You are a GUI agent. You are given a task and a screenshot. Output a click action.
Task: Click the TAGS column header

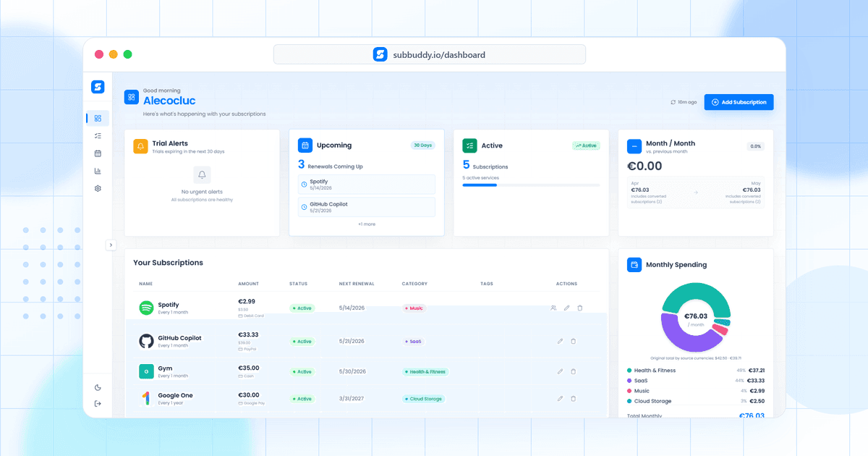[486, 284]
